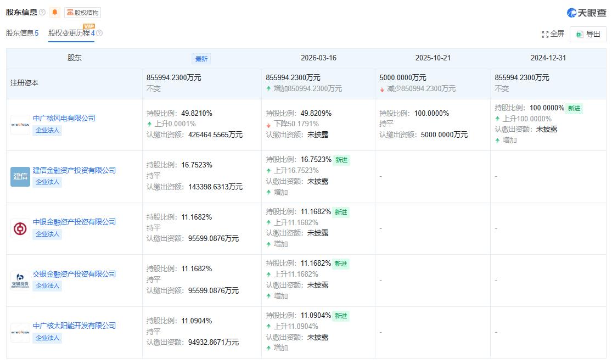Click the 导出 export button

pos(587,34)
